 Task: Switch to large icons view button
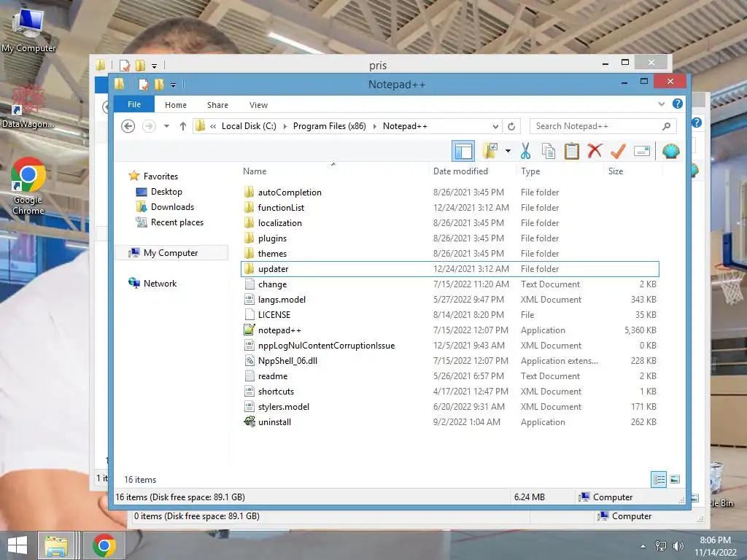click(x=675, y=479)
